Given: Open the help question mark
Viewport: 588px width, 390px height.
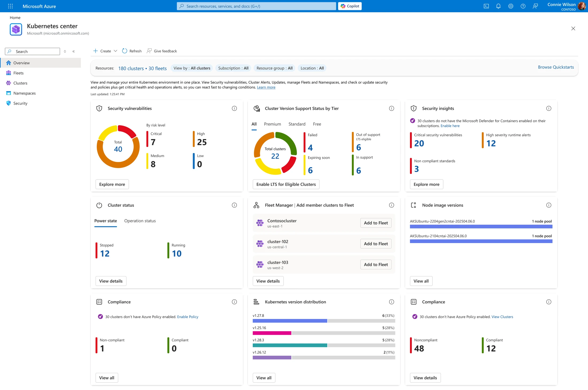Looking at the screenshot, I should (x=523, y=6).
